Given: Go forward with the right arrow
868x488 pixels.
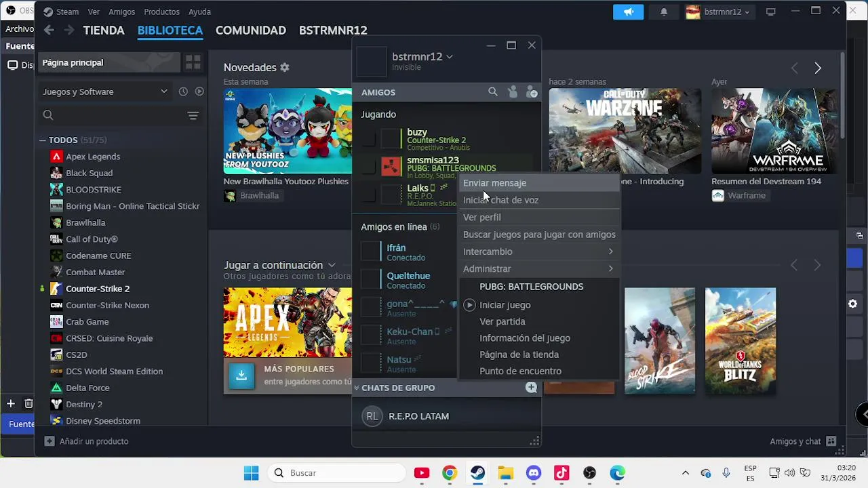Looking at the screenshot, I should 69,30.
